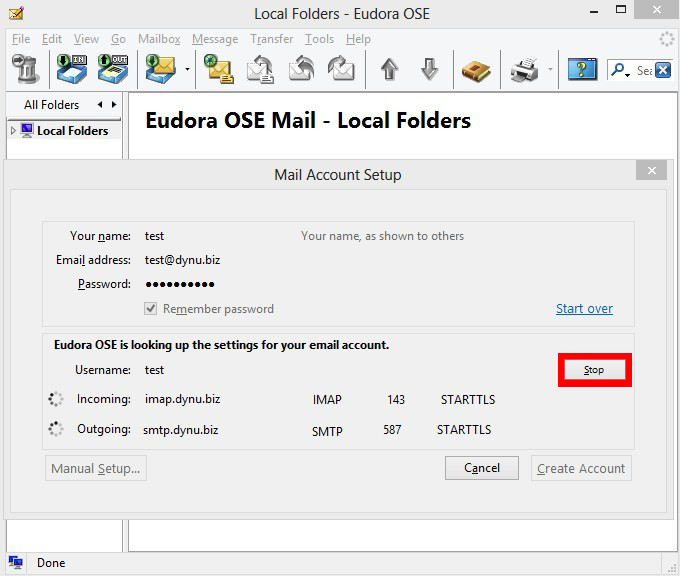The height and width of the screenshot is (576, 680).
Task: Switch to next folder view arrow
Action: pos(114,105)
